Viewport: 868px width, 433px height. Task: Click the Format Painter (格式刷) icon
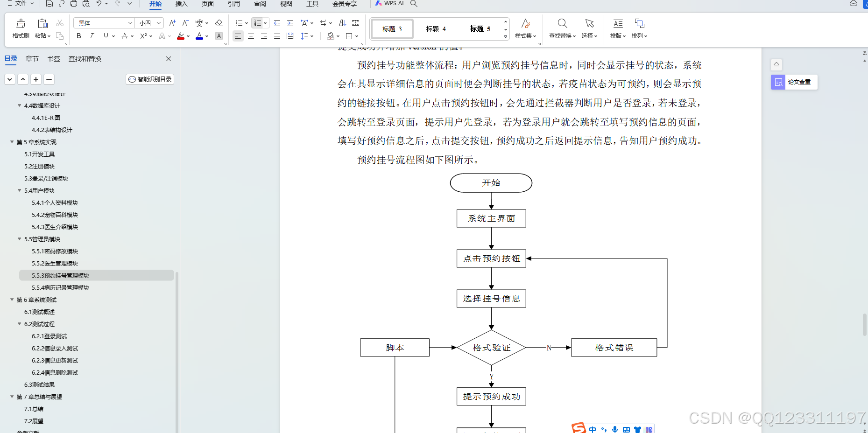tap(21, 24)
